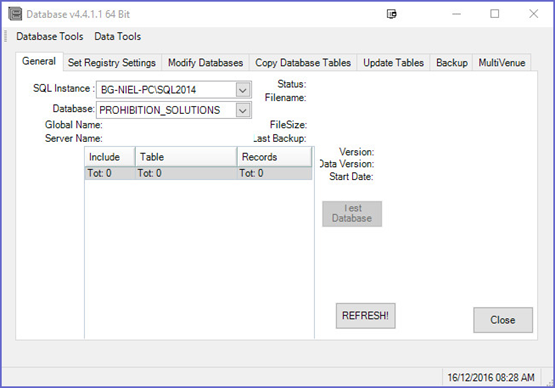Close window using the X icon

point(533,14)
